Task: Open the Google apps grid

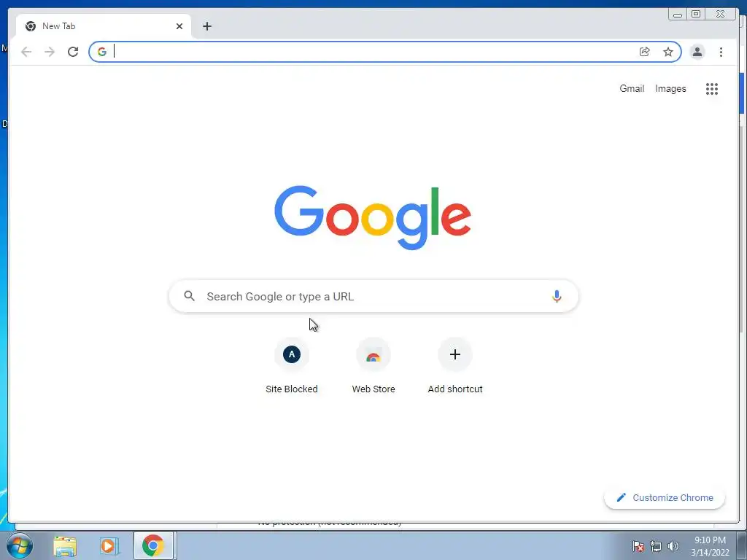Action: pos(712,88)
